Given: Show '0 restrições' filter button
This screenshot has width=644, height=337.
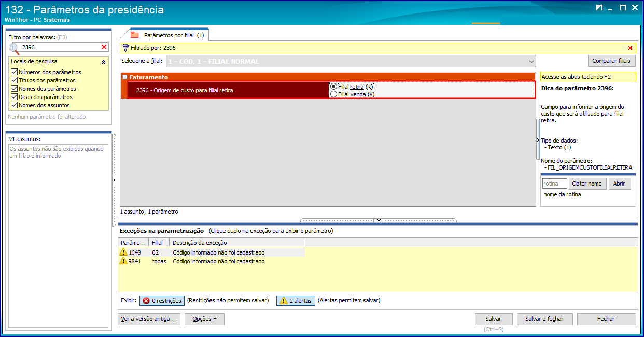Looking at the screenshot, I should pyautogui.click(x=162, y=301).
